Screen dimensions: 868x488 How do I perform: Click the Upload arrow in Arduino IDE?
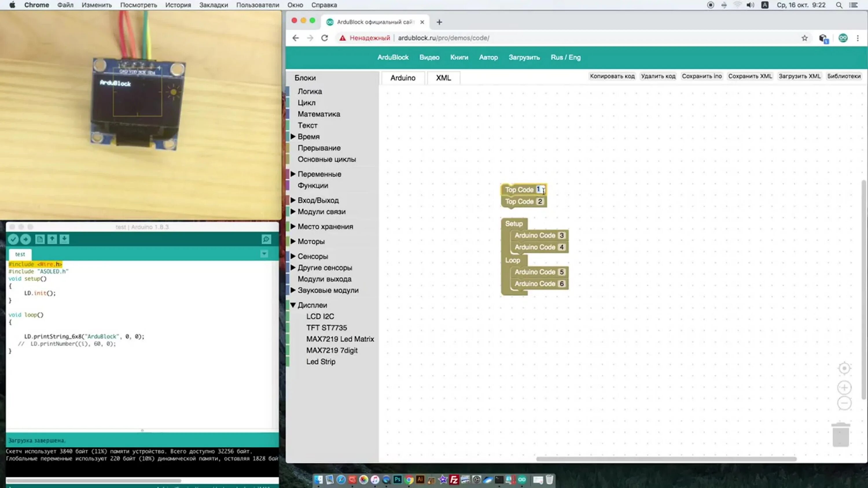coord(26,239)
